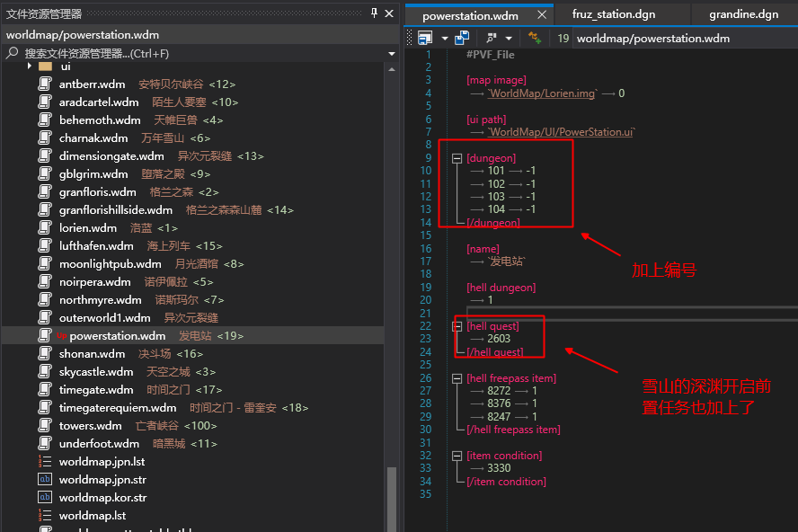Image resolution: width=798 pixels, height=532 pixels.
Task: Open the find icon's dropdown arrow
Action: 509,38
